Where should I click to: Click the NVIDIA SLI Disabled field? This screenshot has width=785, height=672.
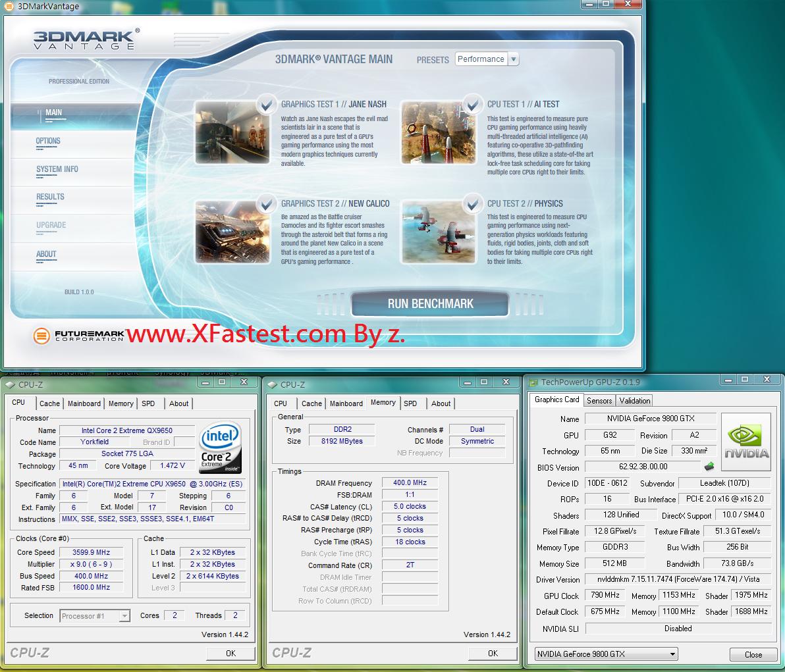[678, 629]
